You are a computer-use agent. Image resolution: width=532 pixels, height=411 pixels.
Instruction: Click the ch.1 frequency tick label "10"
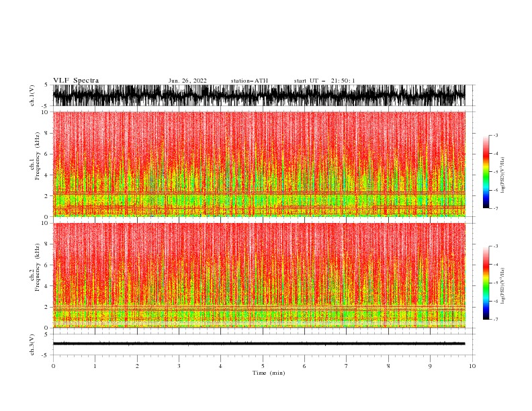coord(44,112)
